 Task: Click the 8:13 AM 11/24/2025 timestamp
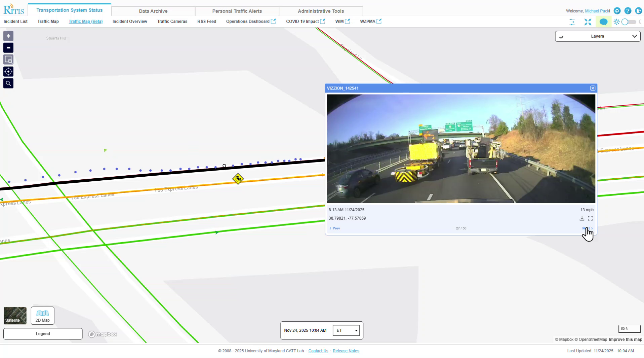347,210
